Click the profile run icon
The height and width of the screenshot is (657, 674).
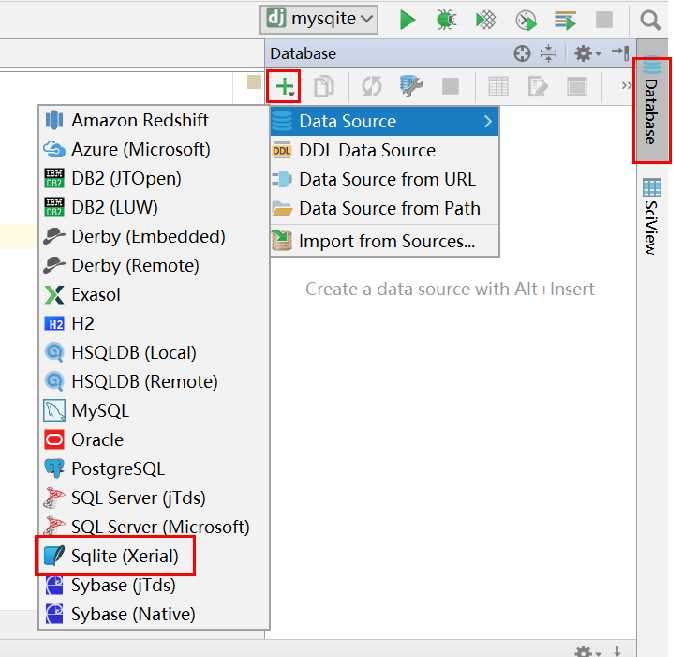[x=526, y=20]
